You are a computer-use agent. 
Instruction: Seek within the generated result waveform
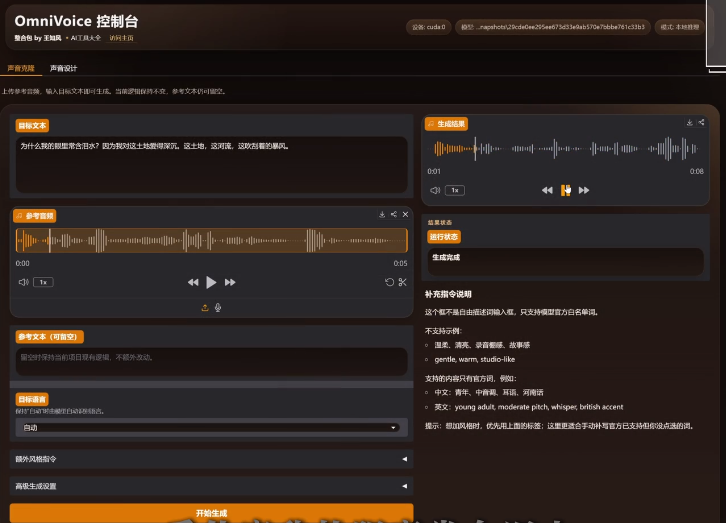566,149
